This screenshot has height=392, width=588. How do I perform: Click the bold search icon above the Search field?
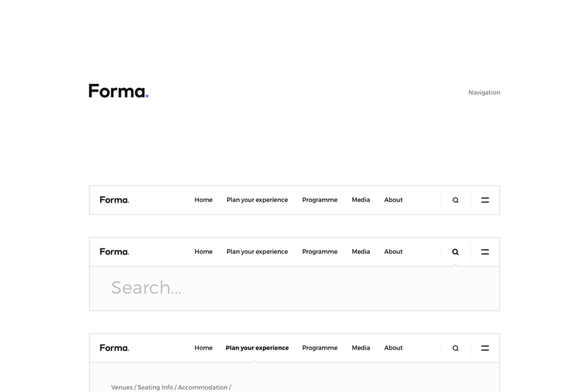455,252
